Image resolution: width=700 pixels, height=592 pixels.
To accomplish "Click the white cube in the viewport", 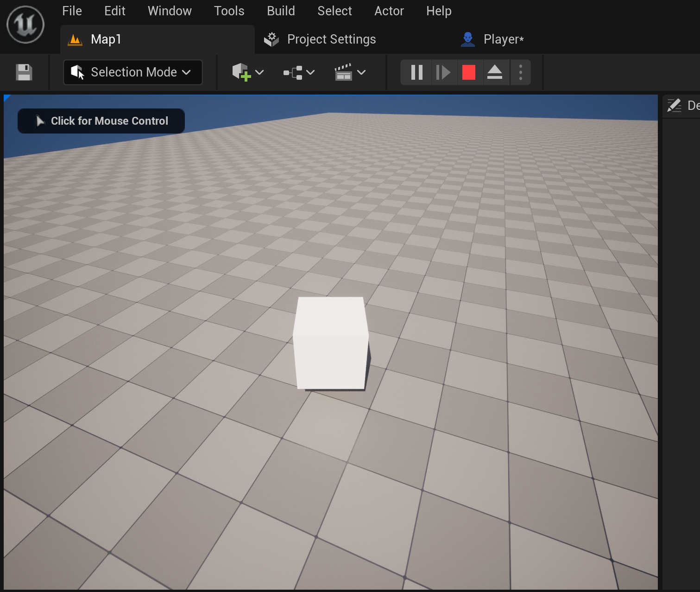I will [331, 343].
